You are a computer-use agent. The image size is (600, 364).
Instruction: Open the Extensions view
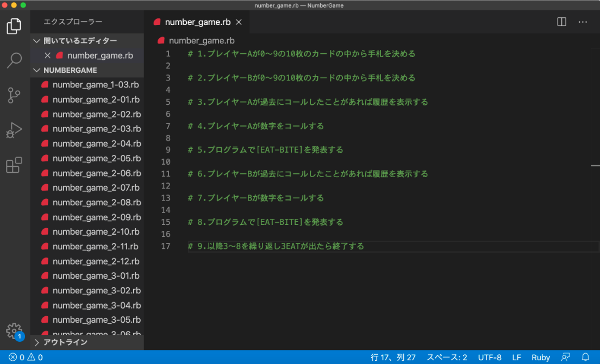[x=14, y=165]
